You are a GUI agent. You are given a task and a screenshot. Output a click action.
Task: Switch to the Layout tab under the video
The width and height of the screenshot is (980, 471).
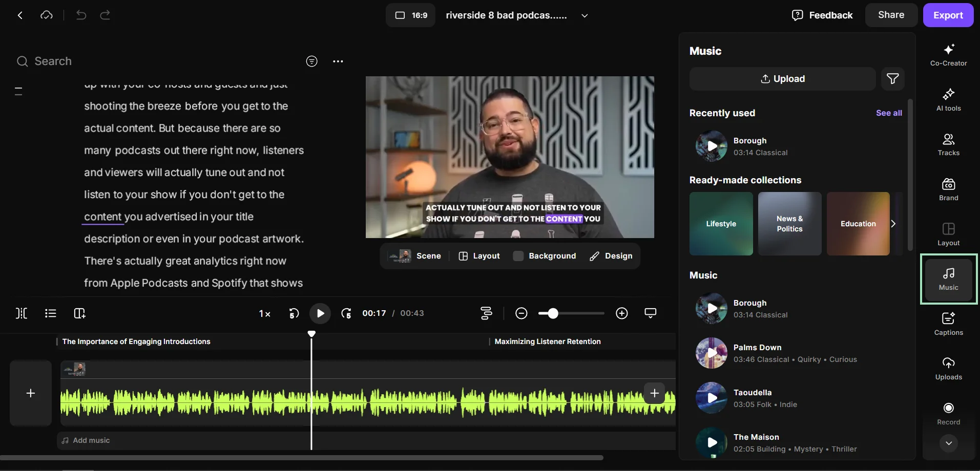click(x=478, y=256)
